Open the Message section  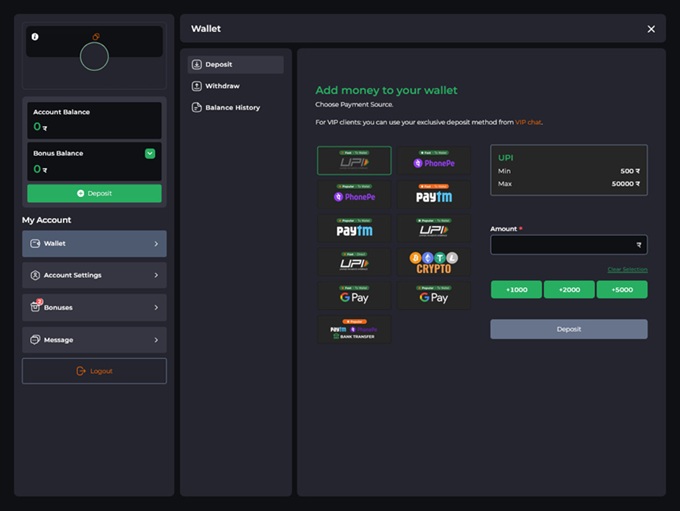coord(94,340)
